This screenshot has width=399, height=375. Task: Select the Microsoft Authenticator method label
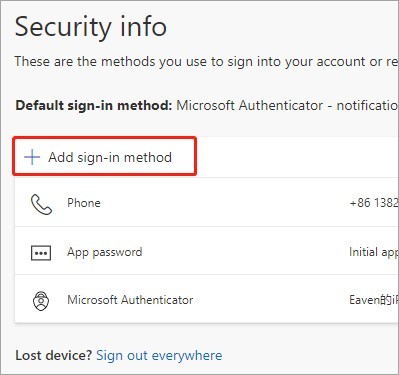coord(130,300)
